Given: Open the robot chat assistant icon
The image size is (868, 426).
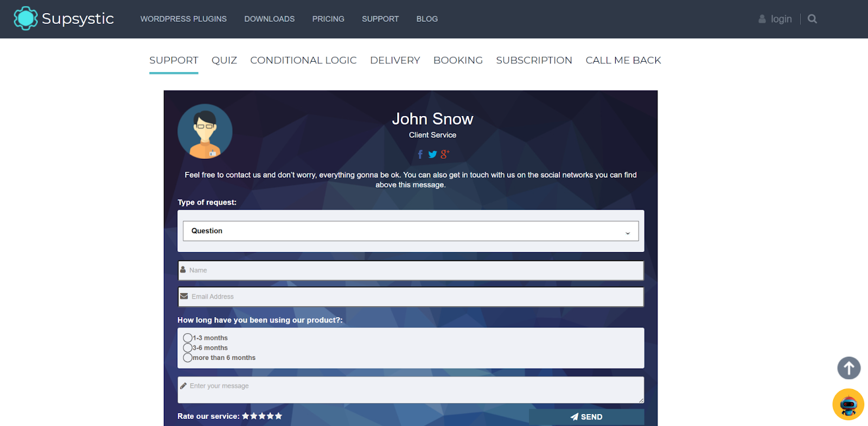Looking at the screenshot, I should 848,404.
